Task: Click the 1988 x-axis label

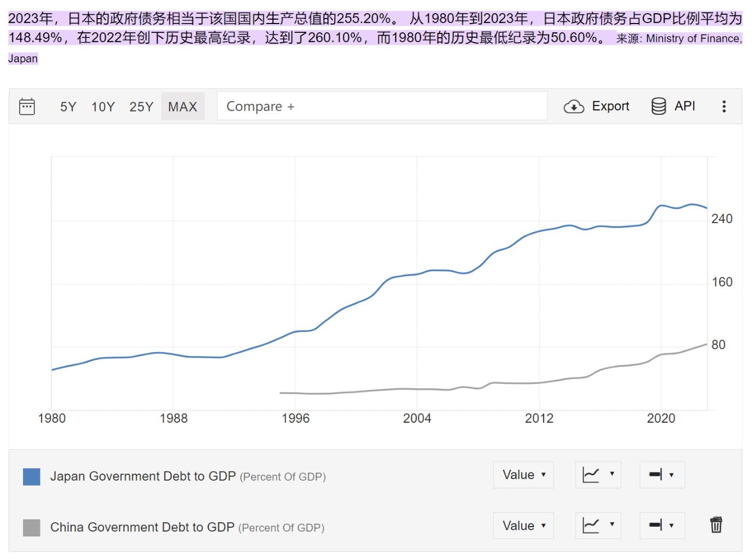Action: [x=173, y=418]
